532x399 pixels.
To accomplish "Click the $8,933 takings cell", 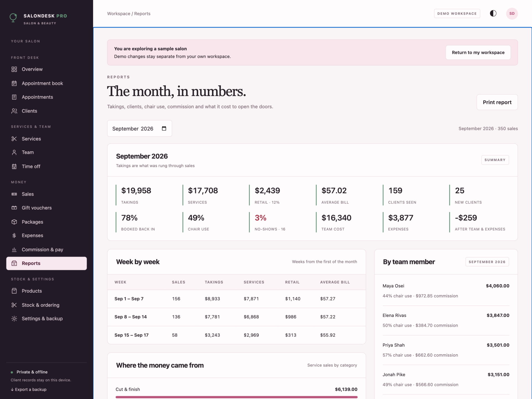I will [212, 299].
